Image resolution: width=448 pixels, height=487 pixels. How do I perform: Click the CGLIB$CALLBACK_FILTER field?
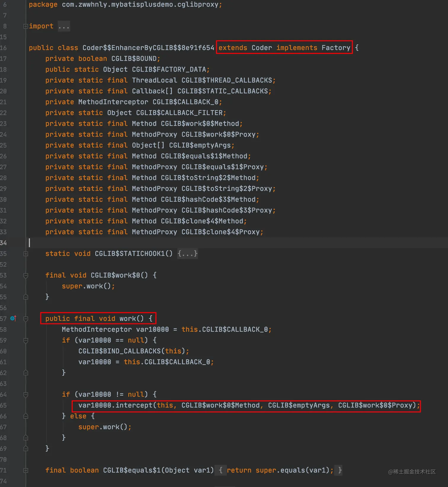179,113
